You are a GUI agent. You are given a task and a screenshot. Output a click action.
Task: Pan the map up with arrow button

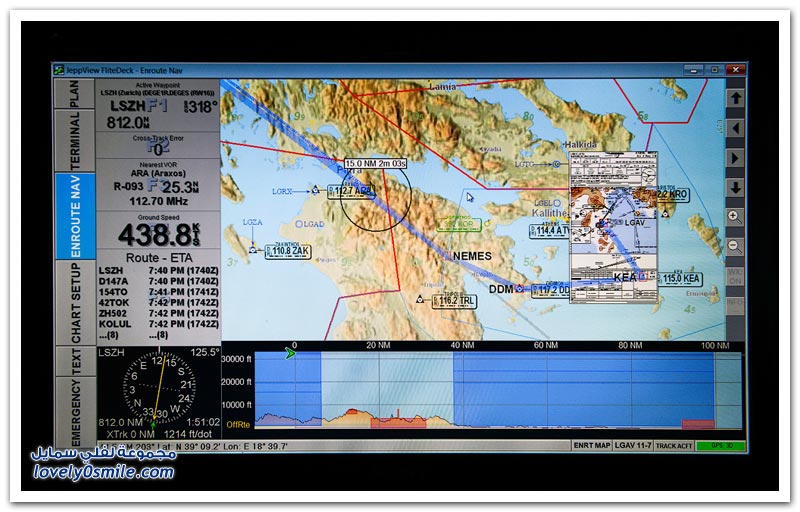tap(735, 98)
